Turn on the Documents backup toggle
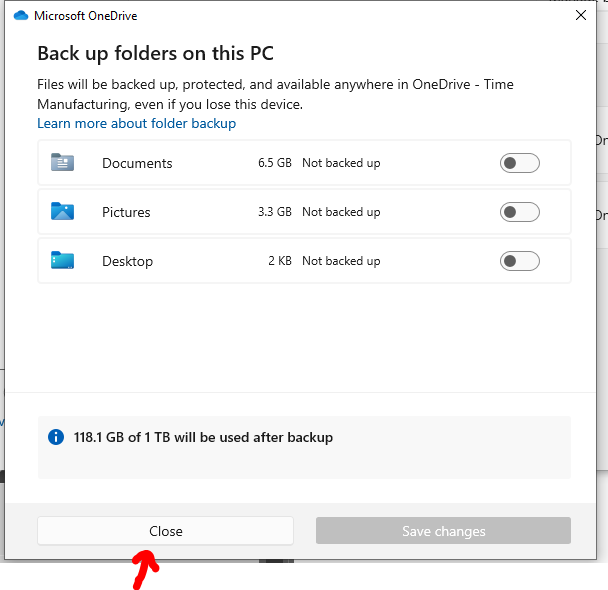Screen dimensions: 608x590 tap(520, 163)
